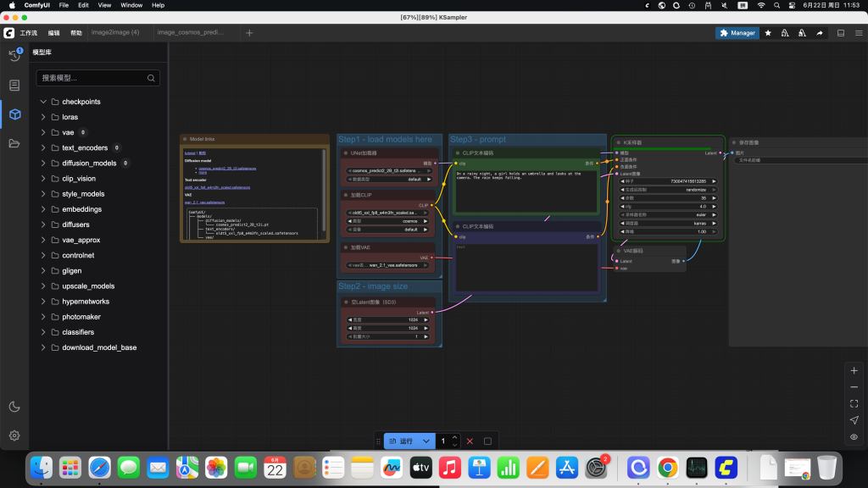
Task: Fit view with the canvas frame icon
Action: pos(854,404)
